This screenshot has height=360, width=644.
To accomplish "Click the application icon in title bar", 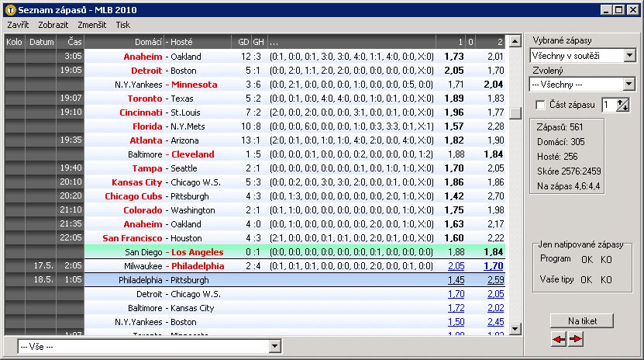I will tap(11, 10).
